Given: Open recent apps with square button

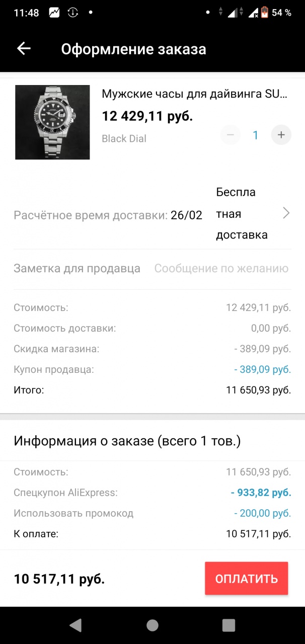Looking at the screenshot, I should (x=228, y=625).
